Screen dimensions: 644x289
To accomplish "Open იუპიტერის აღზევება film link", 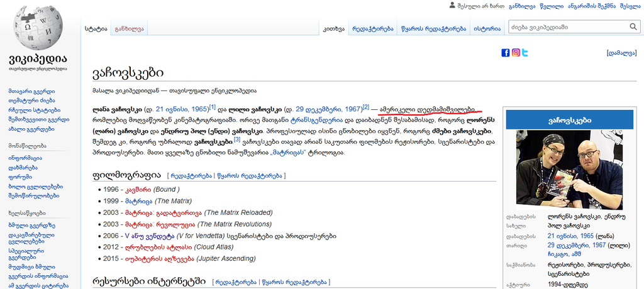I will (x=160, y=259).
